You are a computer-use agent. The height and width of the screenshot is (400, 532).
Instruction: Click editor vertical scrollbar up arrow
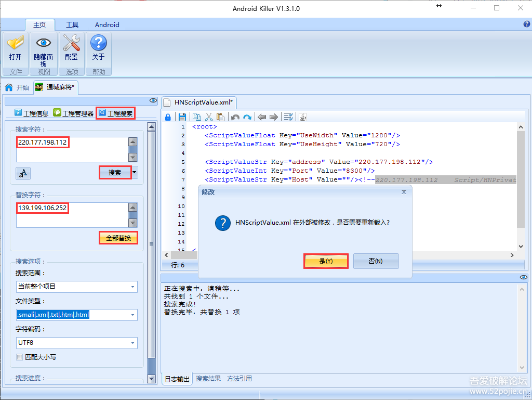click(x=521, y=127)
